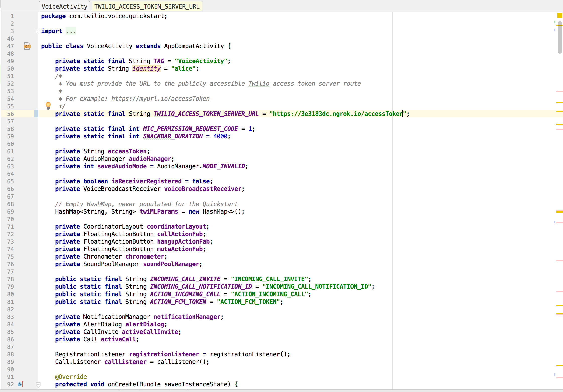The width and height of the screenshot is (563, 392).
Task: Click line number 47 in the gutter
Action: click(11, 46)
